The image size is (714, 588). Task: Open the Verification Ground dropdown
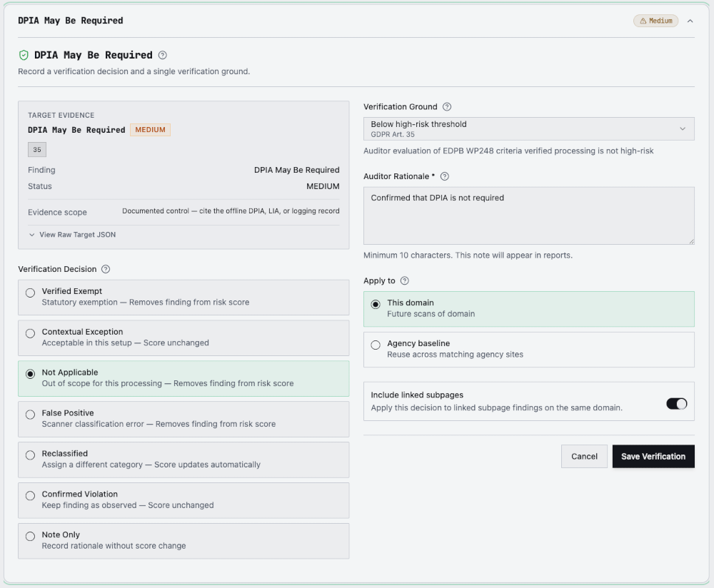pos(528,128)
